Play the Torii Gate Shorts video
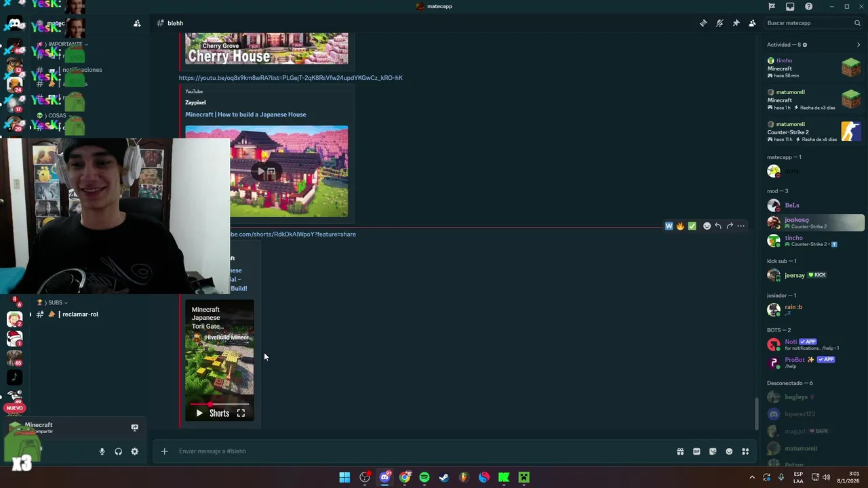868x488 pixels. click(x=199, y=413)
